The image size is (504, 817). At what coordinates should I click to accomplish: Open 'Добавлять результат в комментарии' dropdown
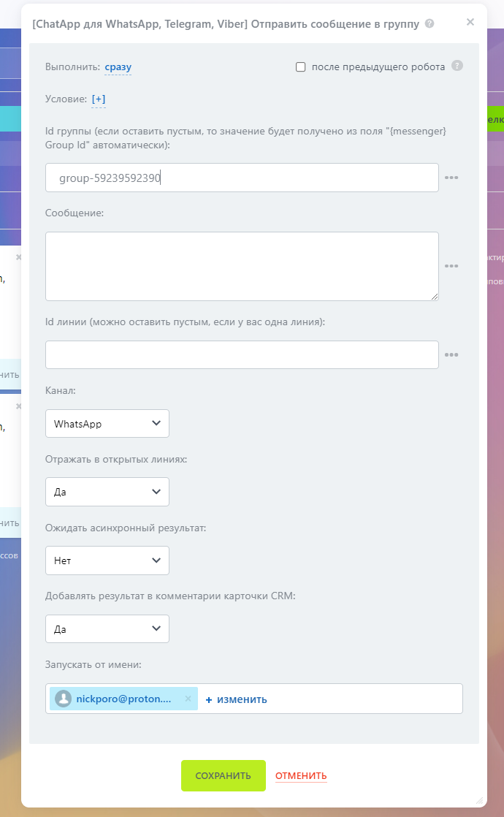coord(107,628)
